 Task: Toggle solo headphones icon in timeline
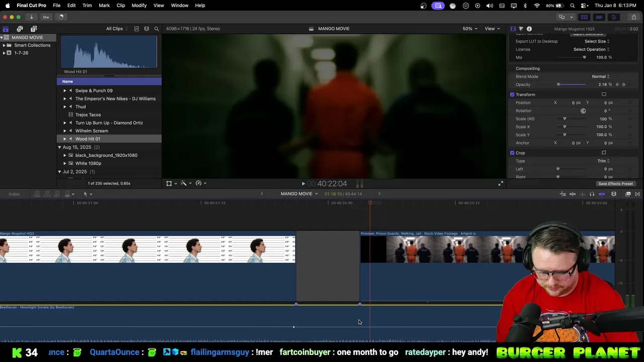point(592,194)
